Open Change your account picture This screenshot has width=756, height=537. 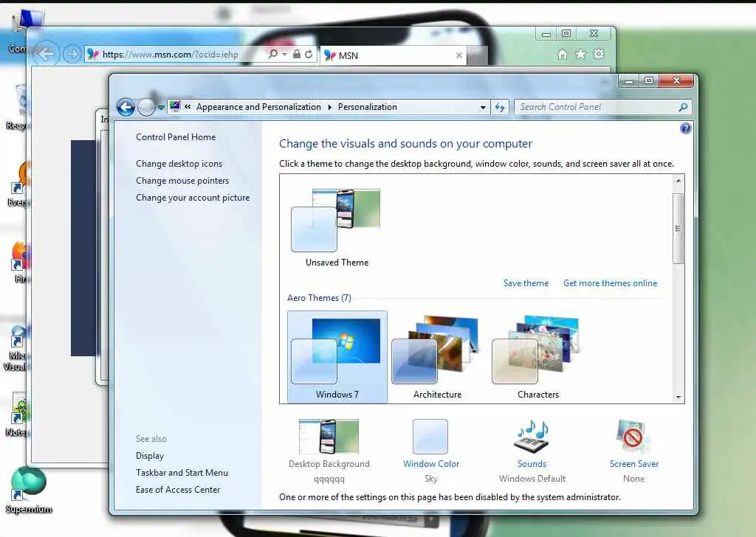tap(193, 198)
